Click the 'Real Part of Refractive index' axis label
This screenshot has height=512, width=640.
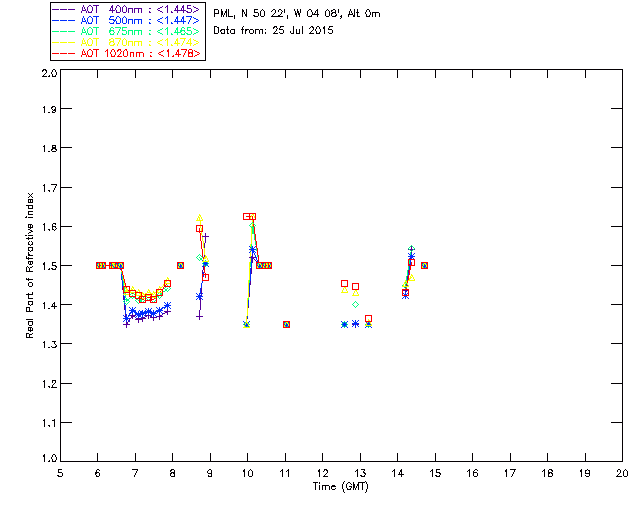pyautogui.click(x=29, y=265)
